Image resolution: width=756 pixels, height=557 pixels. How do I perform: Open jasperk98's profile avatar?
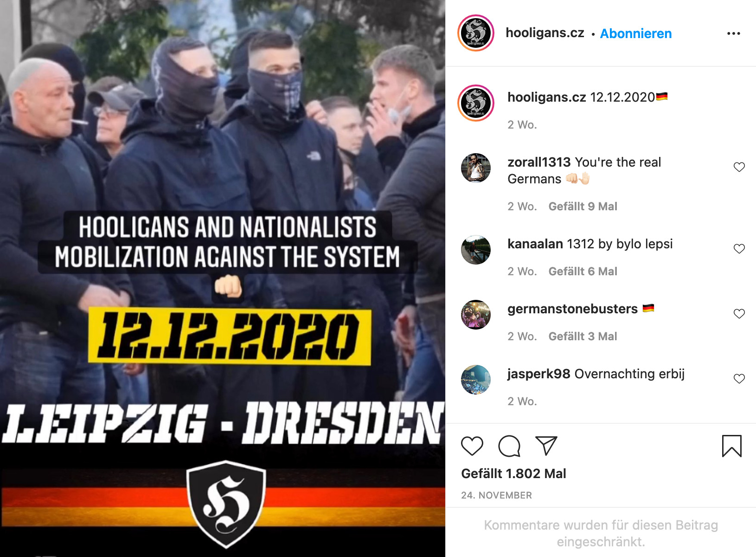476,379
